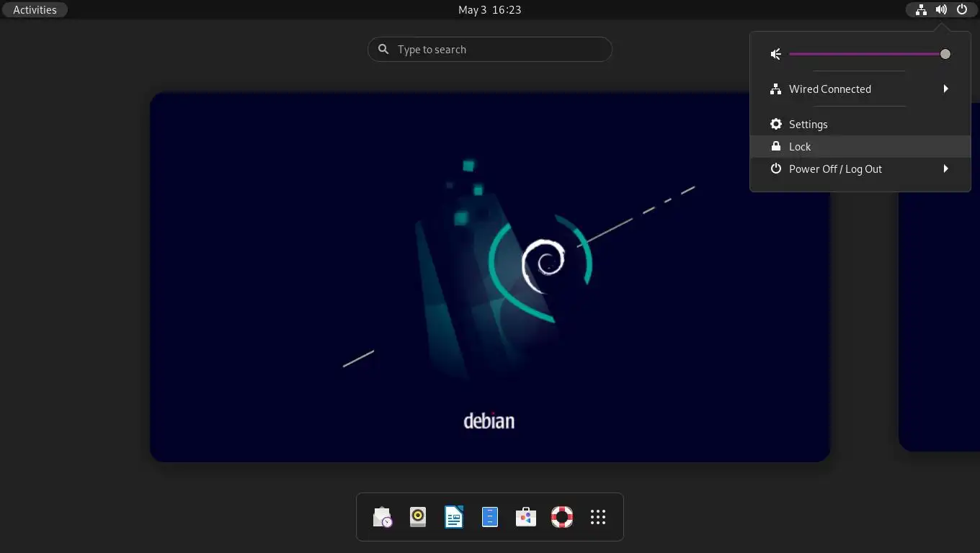The height and width of the screenshot is (553, 980).
Task: Open the Evolution mail dock icon
Action: coord(382,517)
